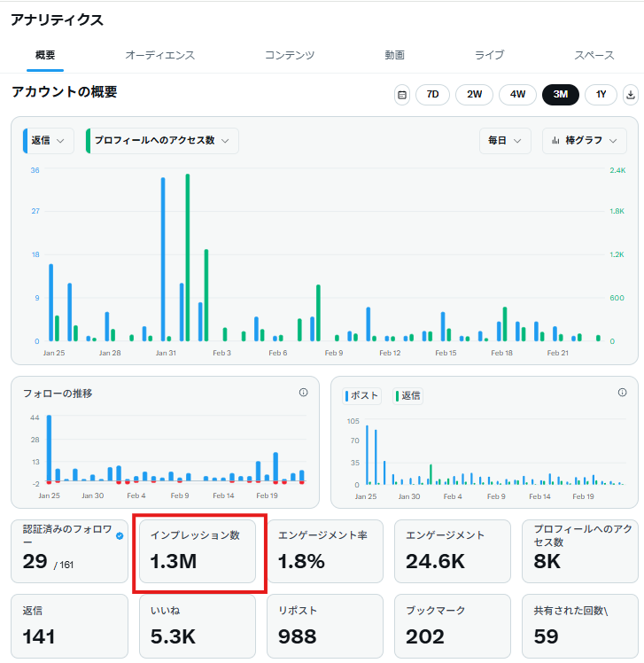The image size is (644, 663).
Task: Click the 認証済みのフォロワー card
Action: coord(69,551)
